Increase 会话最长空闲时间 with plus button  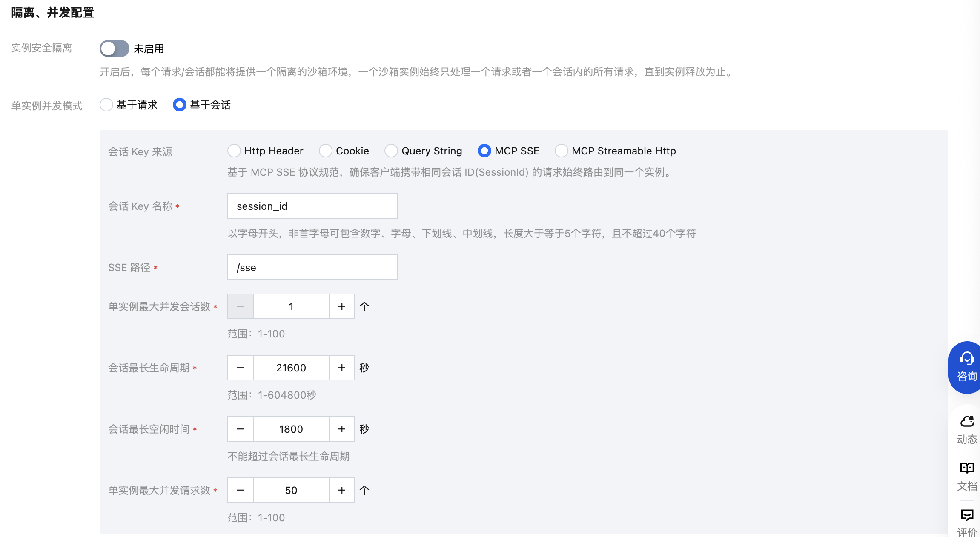pyautogui.click(x=341, y=429)
